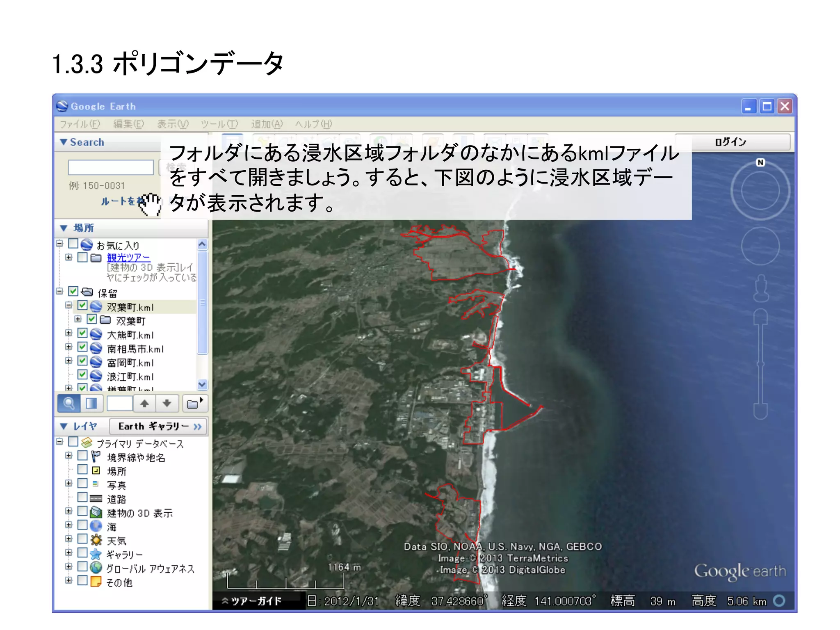This screenshot has width=840, height=630.
Task: Click the search magnifier button in Places panel
Action: [x=69, y=404]
